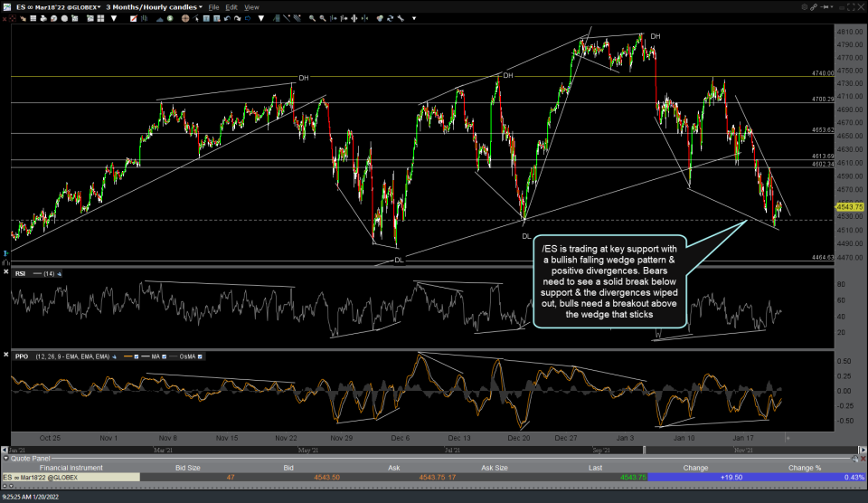Select the ES Mar18'22 @GLOBEX quote row
This screenshot has height=503, width=868.
click(434, 477)
